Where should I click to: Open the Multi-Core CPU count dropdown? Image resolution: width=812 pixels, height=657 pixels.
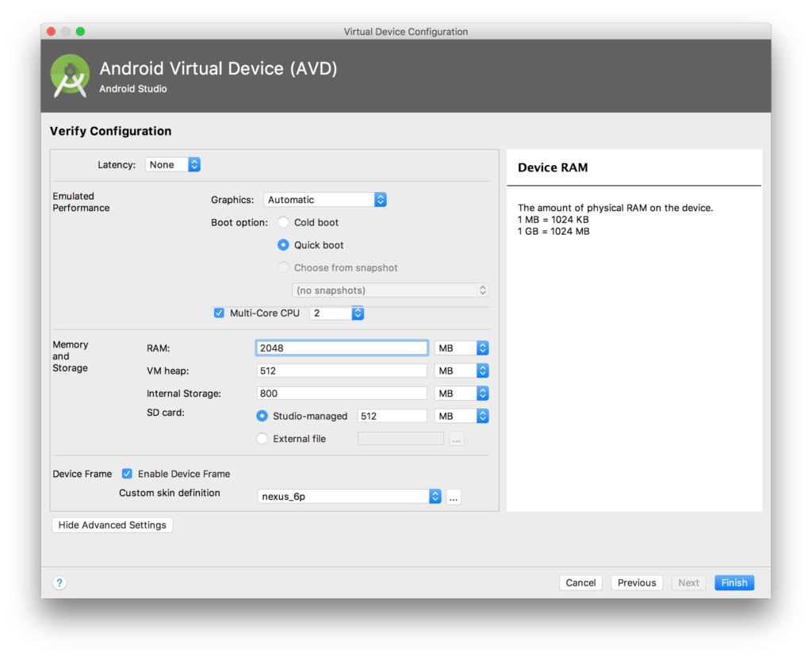336,313
